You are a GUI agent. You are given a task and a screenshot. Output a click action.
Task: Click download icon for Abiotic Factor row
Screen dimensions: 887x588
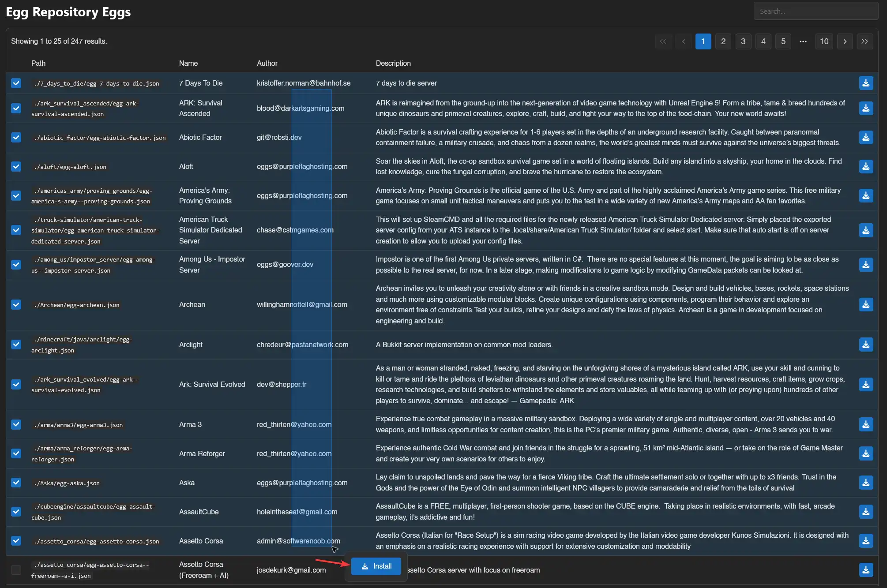click(x=866, y=137)
